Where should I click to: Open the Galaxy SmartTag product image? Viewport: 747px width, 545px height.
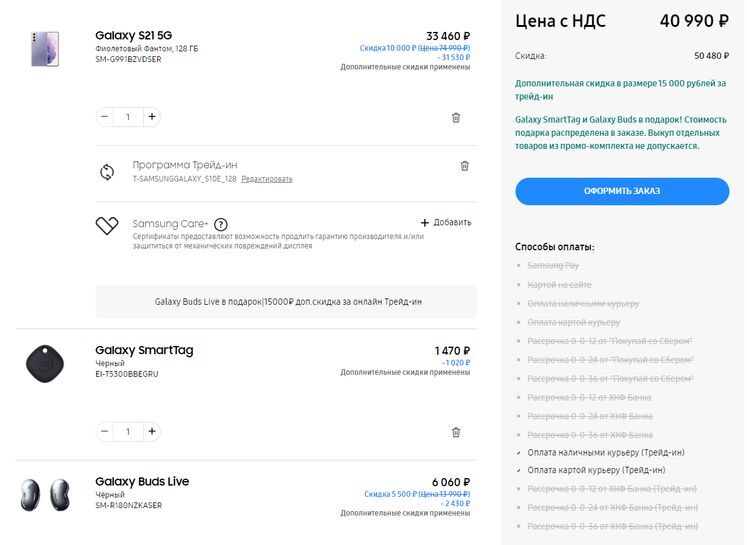click(46, 363)
